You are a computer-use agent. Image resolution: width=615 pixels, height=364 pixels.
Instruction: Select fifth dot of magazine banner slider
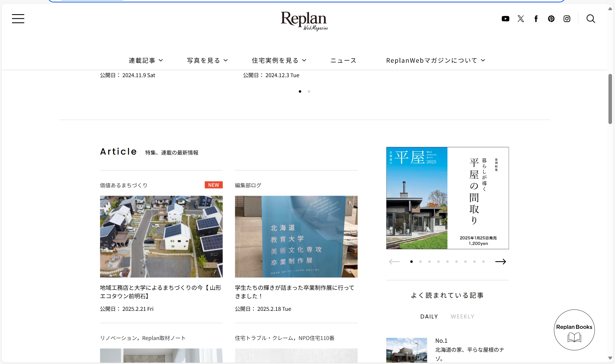[x=447, y=262]
